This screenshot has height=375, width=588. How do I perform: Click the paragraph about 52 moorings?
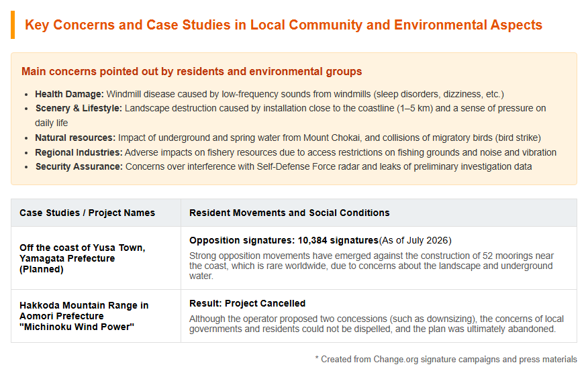(x=371, y=266)
